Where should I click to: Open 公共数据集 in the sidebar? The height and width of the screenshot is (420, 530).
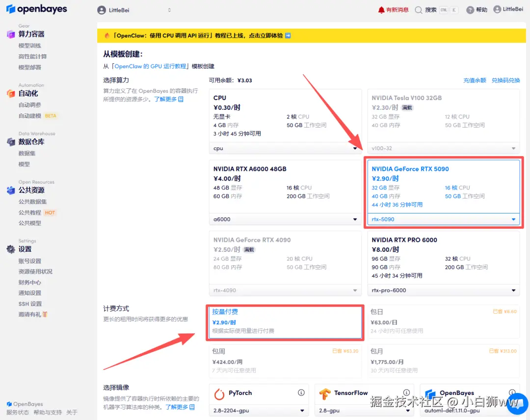coord(32,202)
